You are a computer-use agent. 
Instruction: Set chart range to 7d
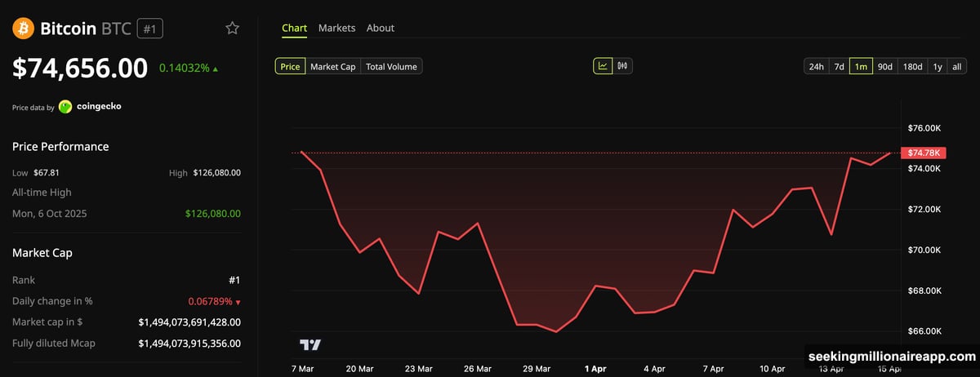839,67
